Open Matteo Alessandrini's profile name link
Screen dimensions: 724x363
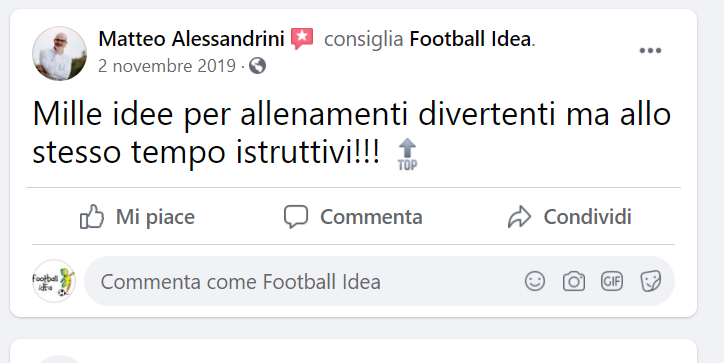point(191,39)
